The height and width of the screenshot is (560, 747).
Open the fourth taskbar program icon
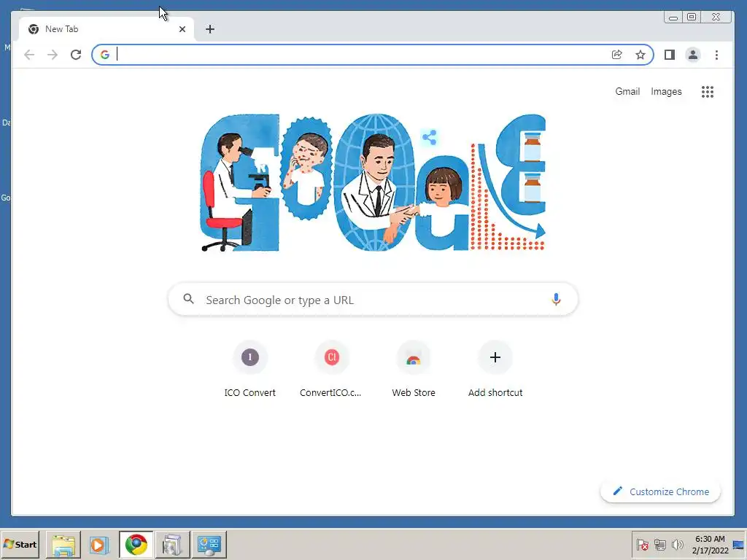click(x=172, y=544)
